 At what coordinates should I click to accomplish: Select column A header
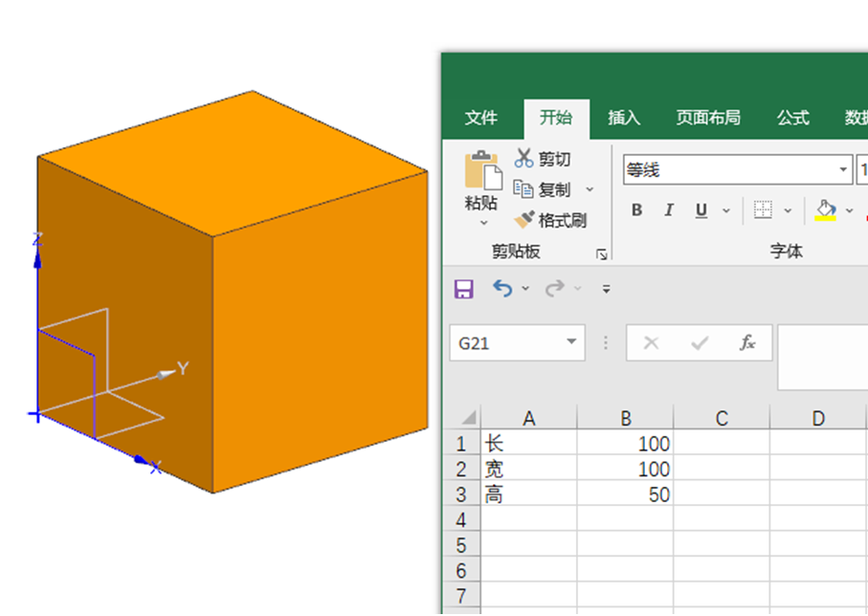pos(528,418)
